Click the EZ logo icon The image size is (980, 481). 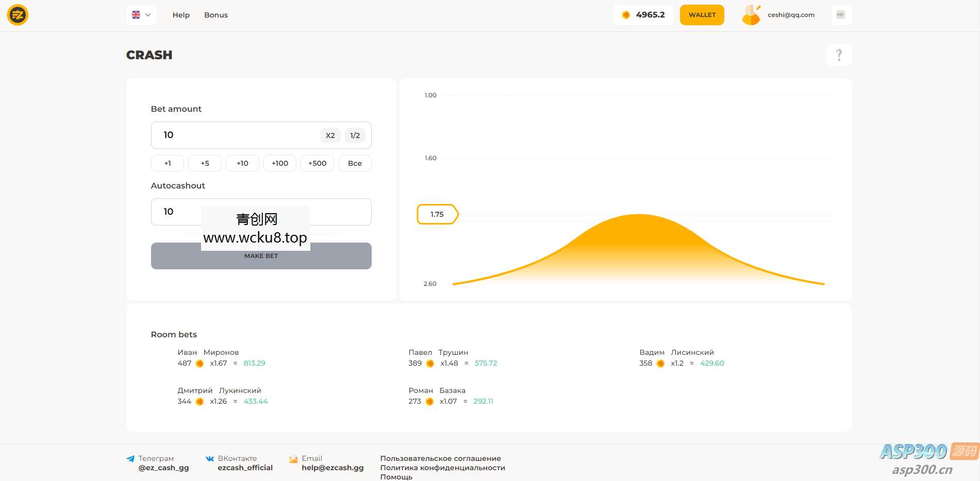coord(18,15)
